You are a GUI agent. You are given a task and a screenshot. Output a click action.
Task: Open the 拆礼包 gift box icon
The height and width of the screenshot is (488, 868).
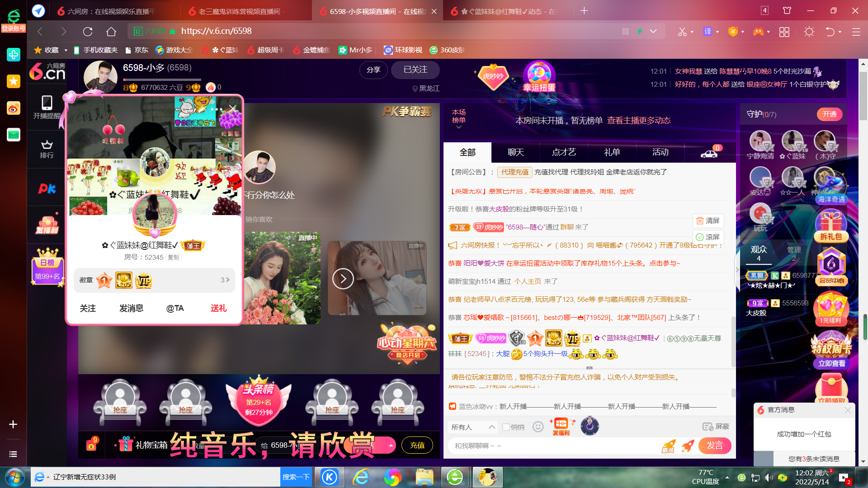point(831,225)
